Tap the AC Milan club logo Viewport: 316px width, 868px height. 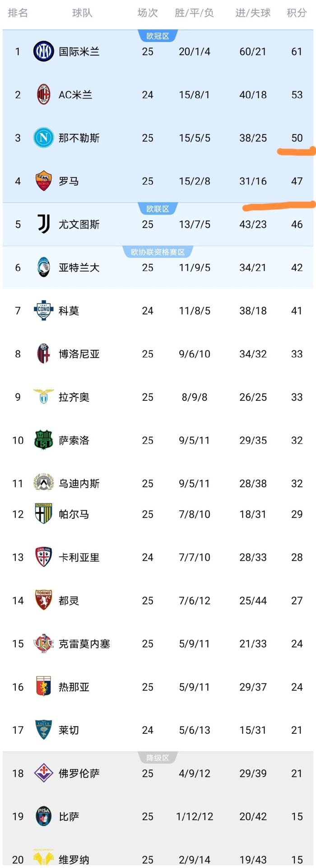[44, 95]
